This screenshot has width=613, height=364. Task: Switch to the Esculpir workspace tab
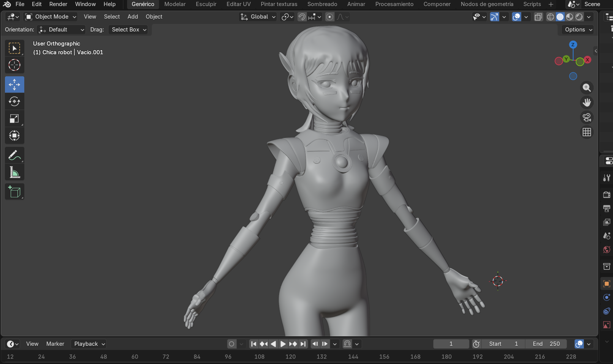(x=206, y=4)
